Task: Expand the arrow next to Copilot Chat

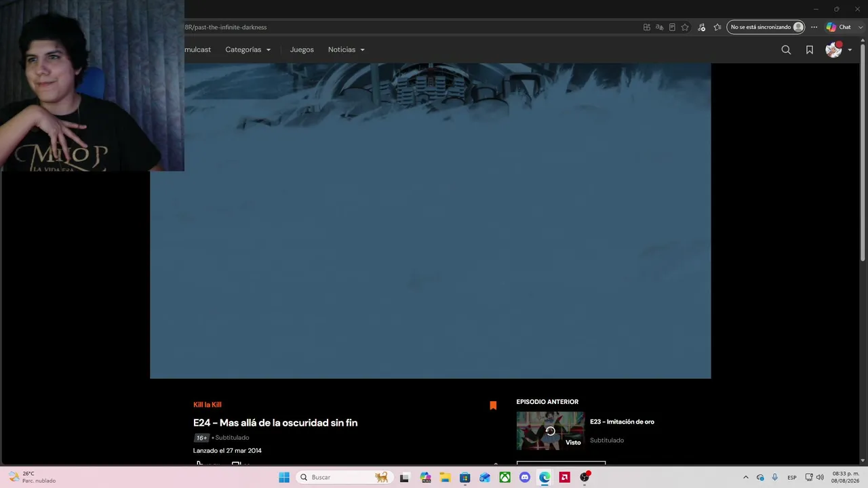Action: (861, 27)
